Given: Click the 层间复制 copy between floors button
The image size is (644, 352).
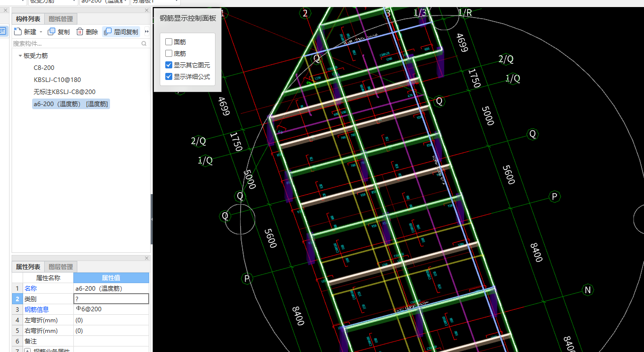Looking at the screenshot, I should point(121,32).
